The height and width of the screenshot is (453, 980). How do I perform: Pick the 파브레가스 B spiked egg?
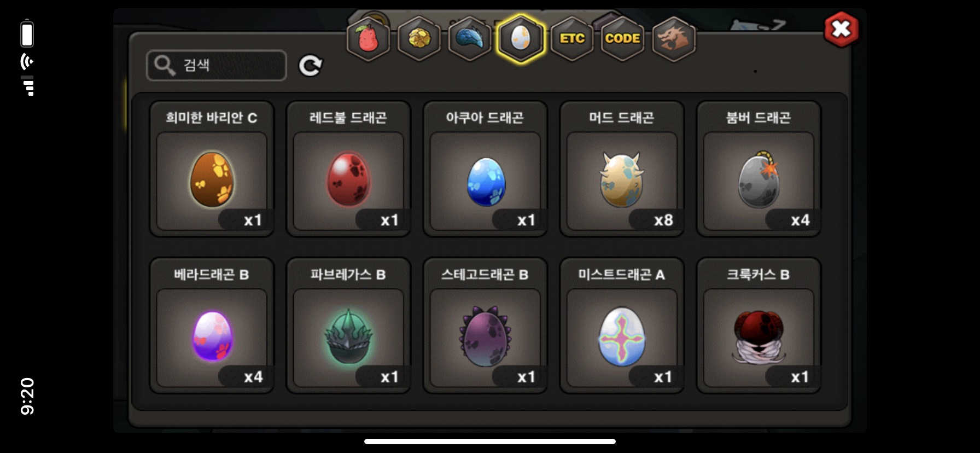pyautogui.click(x=348, y=326)
